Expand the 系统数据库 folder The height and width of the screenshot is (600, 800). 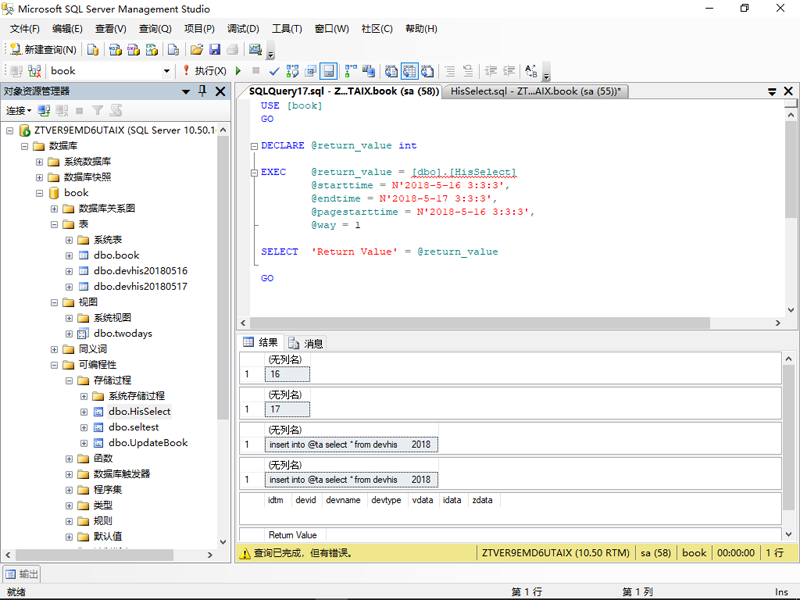pos(39,162)
